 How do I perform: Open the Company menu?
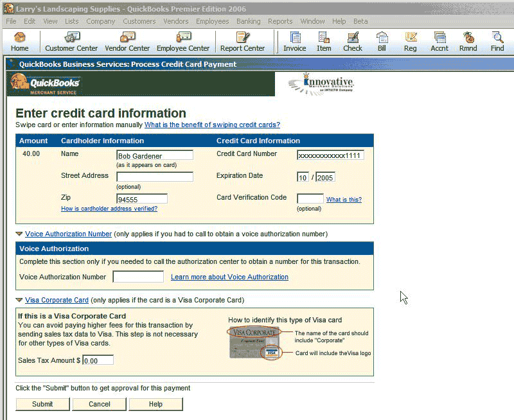101,21
